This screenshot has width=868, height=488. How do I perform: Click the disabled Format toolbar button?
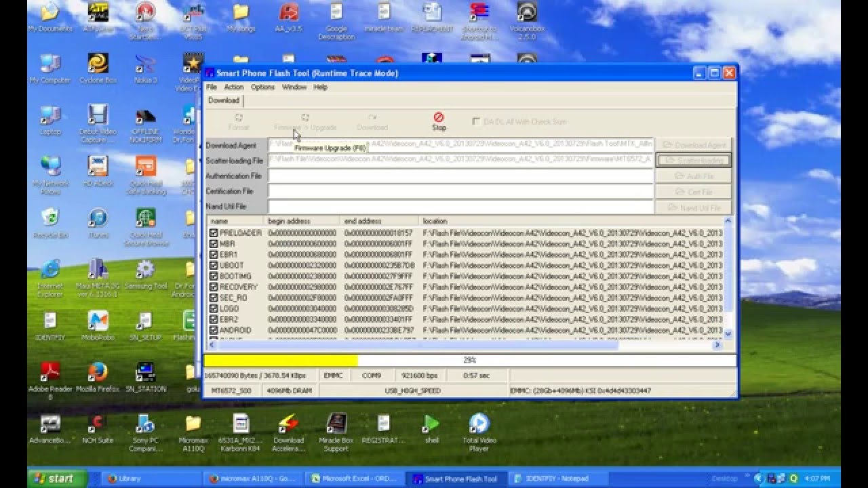(x=239, y=122)
